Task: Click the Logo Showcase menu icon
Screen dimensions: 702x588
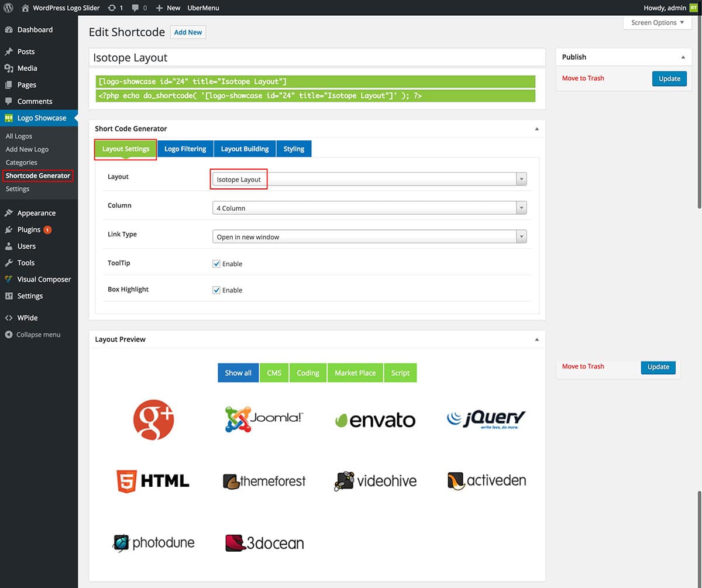Action: click(9, 118)
